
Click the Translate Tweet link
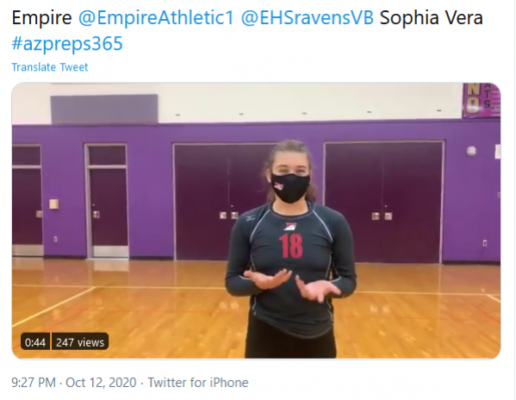[50, 67]
